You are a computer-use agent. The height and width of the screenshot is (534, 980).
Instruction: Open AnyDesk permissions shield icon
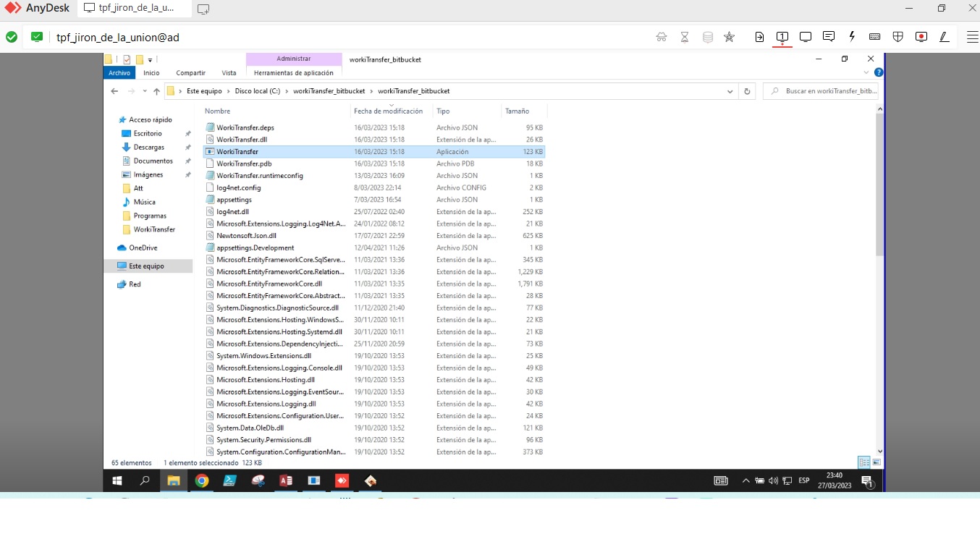tap(898, 37)
